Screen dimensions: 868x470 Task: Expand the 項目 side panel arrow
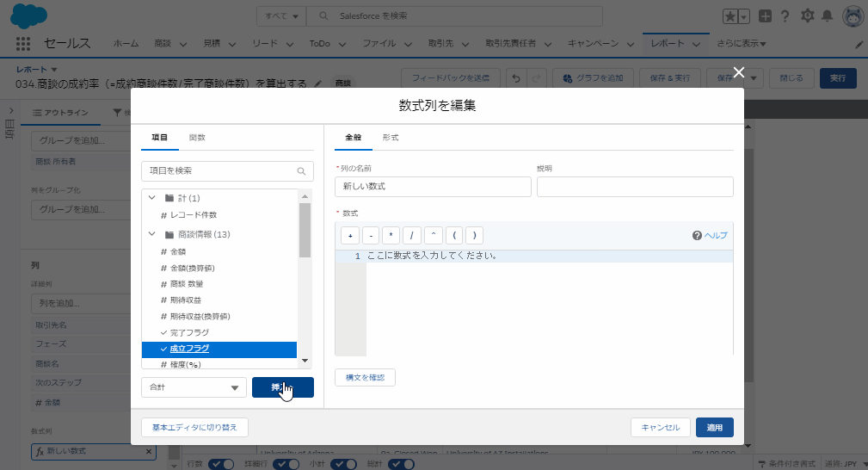pos(10,111)
